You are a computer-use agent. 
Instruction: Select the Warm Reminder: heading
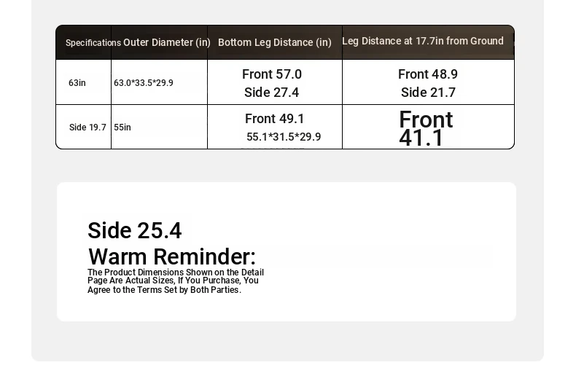tap(172, 256)
